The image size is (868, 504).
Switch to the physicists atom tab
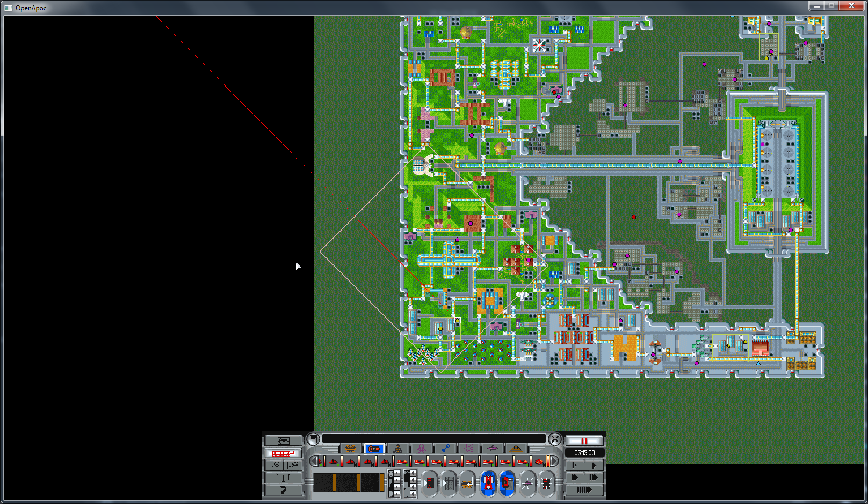click(x=469, y=449)
